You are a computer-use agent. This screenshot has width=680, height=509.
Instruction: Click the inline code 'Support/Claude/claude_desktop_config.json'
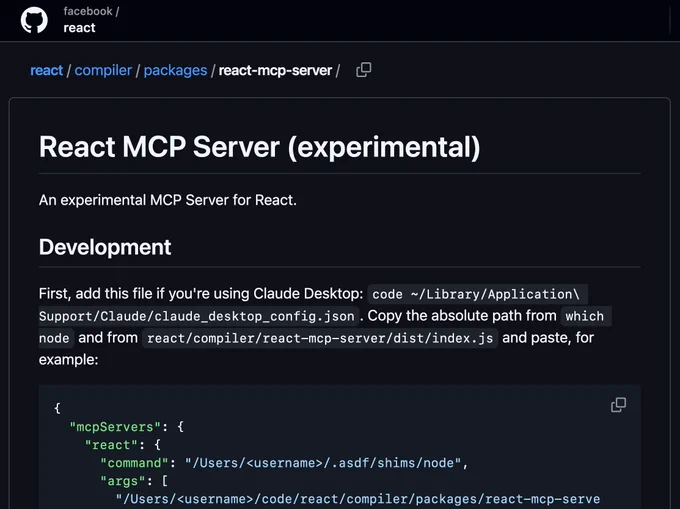(197, 316)
